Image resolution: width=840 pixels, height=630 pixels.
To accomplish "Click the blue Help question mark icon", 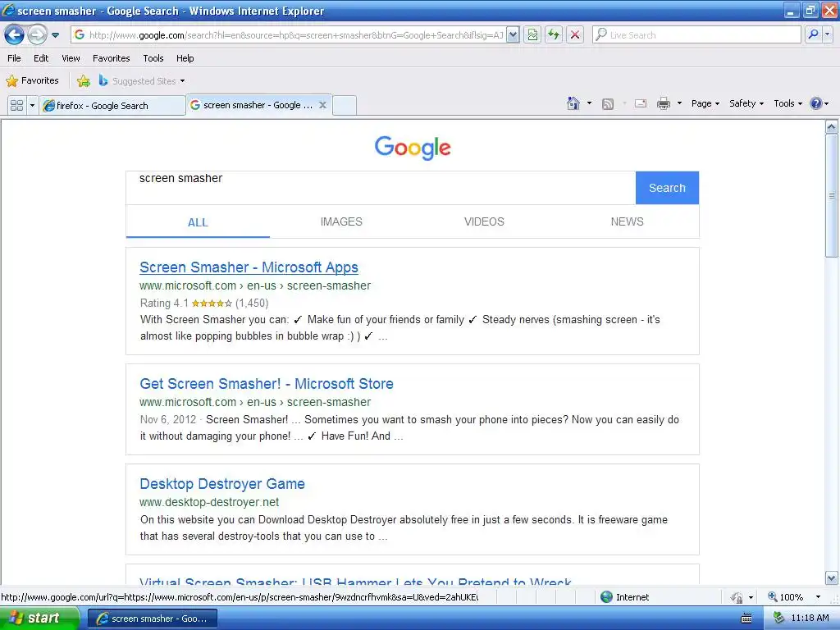I will point(816,103).
